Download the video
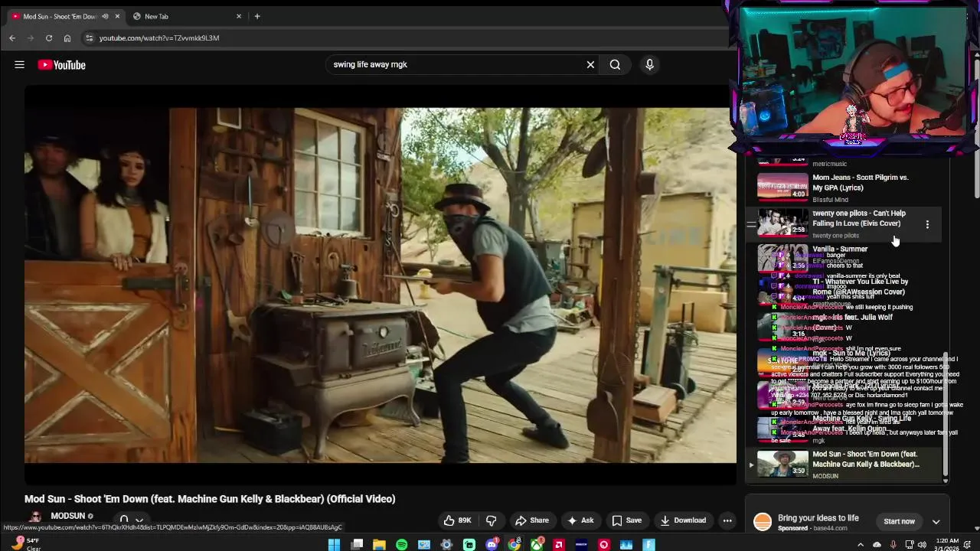 (x=683, y=520)
